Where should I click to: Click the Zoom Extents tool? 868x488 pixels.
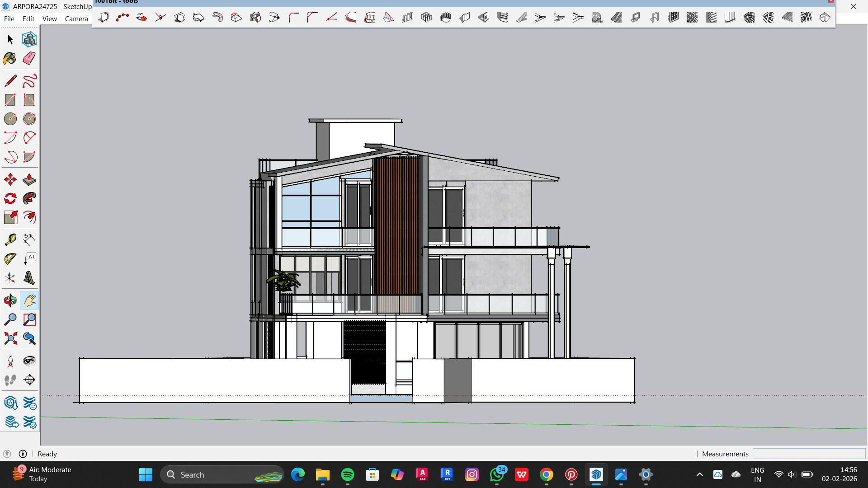coord(10,338)
